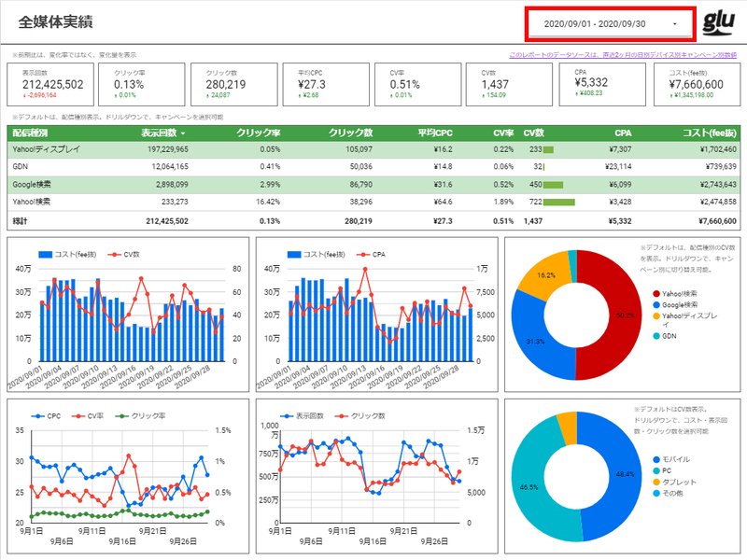747x560 pixels.
Task: Click Yahoo!ディスプレイ legend of the donut chart
Action: pyautogui.click(x=685, y=319)
